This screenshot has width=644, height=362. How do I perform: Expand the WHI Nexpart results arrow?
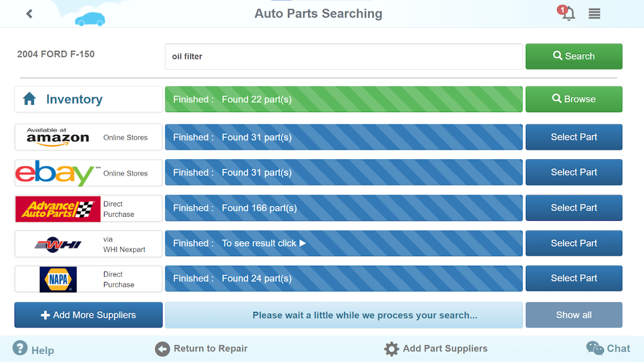[x=303, y=243]
